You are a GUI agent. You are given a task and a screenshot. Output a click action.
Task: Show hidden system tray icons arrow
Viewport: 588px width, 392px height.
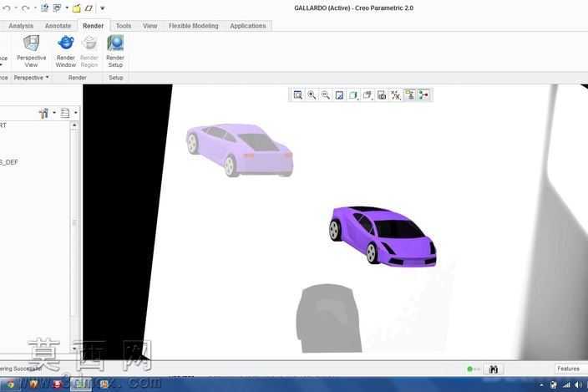click(541, 384)
